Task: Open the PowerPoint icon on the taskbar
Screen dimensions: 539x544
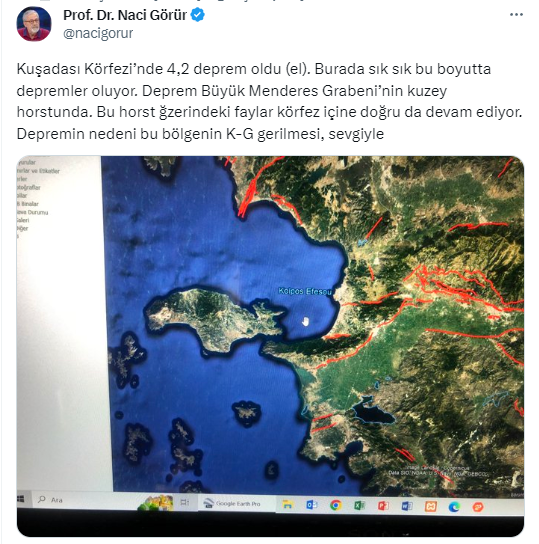Action: [x=383, y=506]
